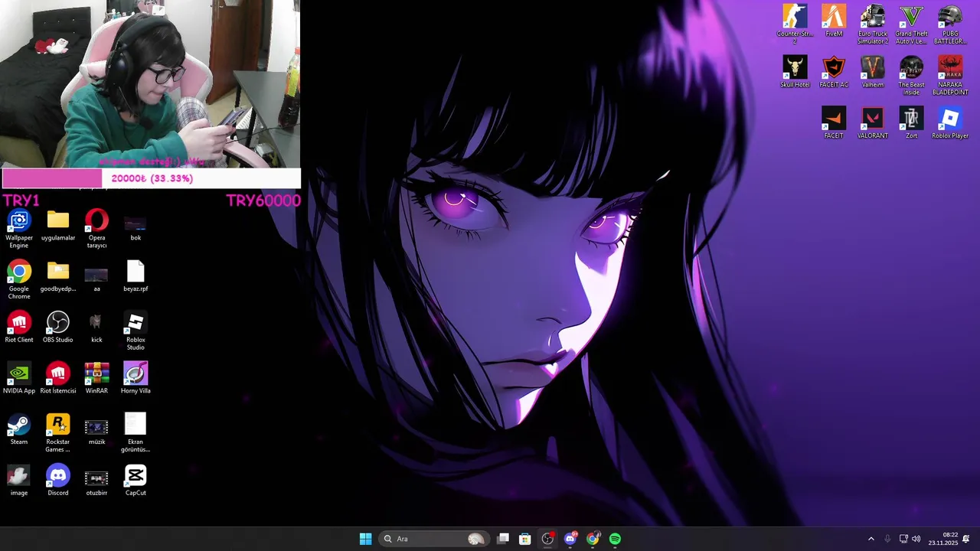Switch to OBS Studio on the taskbar
Image resolution: width=980 pixels, height=551 pixels.
click(547, 539)
